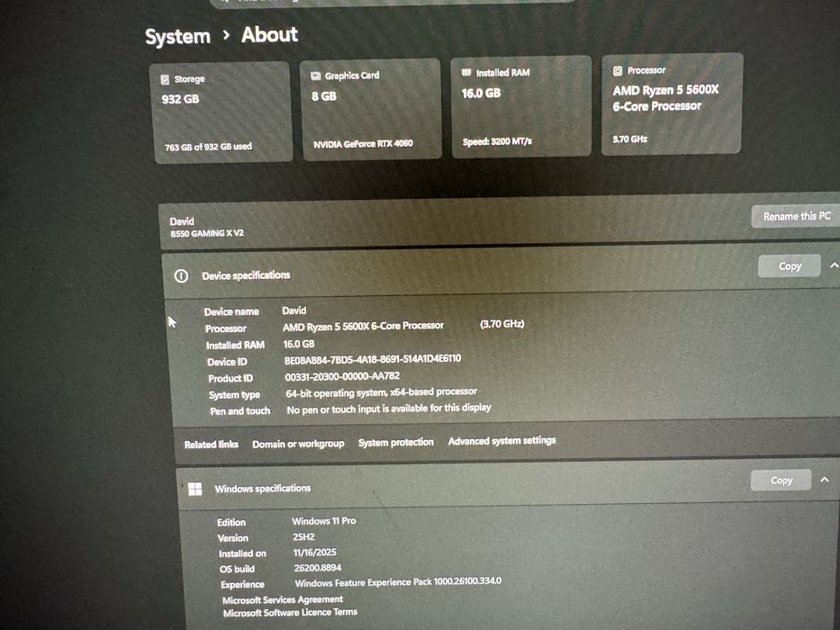Open Microsoft Software Licence Terms link
Image resolution: width=840 pixels, height=630 pixels.
291,612
